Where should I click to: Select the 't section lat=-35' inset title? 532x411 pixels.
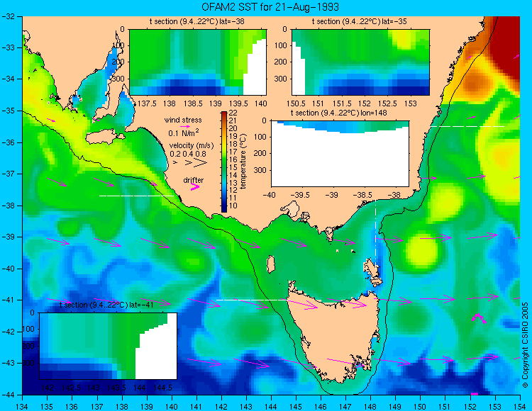click(360, 21)
